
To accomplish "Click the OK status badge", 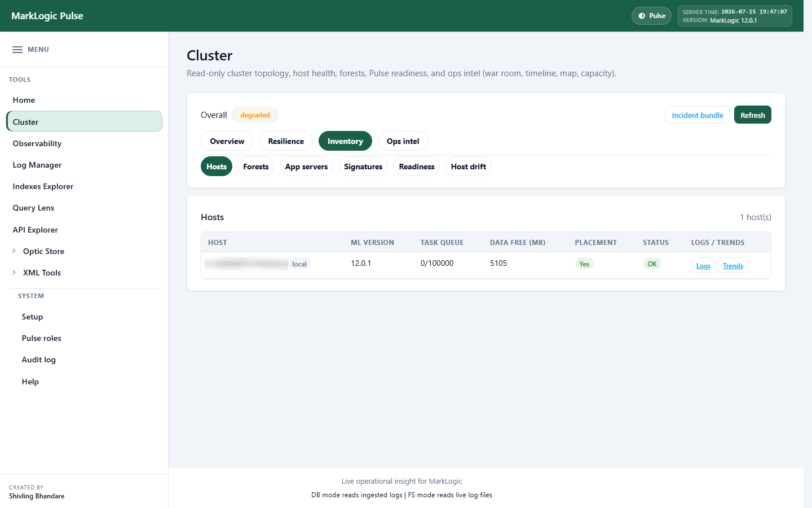I will coord(652,264).
